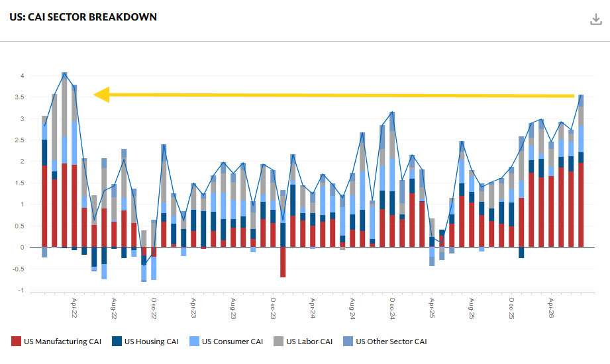The height and width of the screenshot is (364, 610).
Task: Click the US Other Sector CAI legend label
Action: (391, 341)
